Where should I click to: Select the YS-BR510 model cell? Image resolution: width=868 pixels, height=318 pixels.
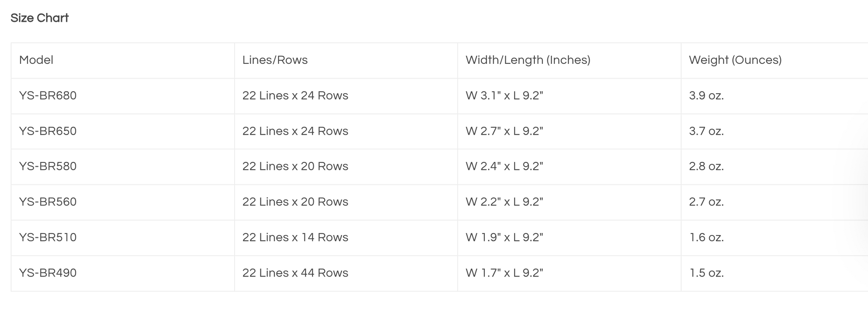tap(48, 237)
